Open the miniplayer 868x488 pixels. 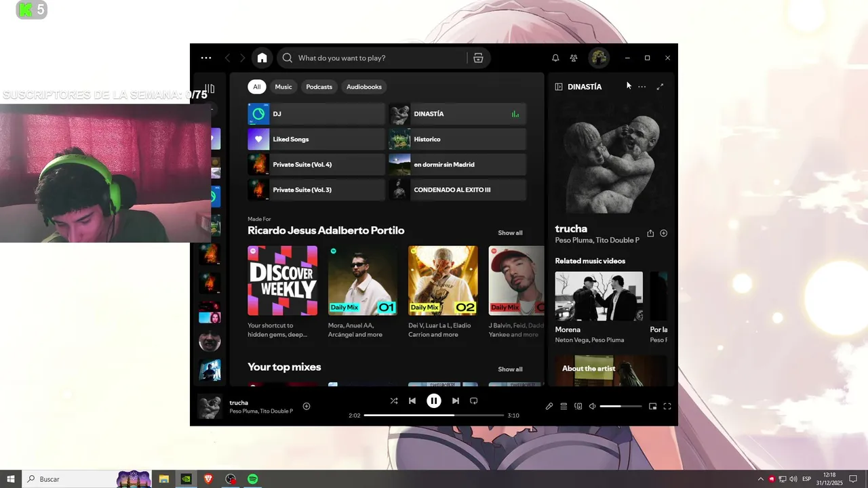(x=652, y=406)
